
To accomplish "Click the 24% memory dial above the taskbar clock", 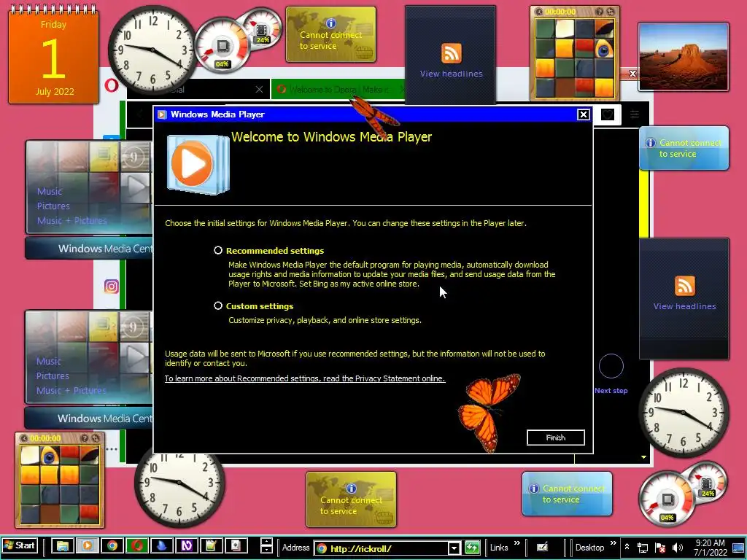I will tap(707, 482).
